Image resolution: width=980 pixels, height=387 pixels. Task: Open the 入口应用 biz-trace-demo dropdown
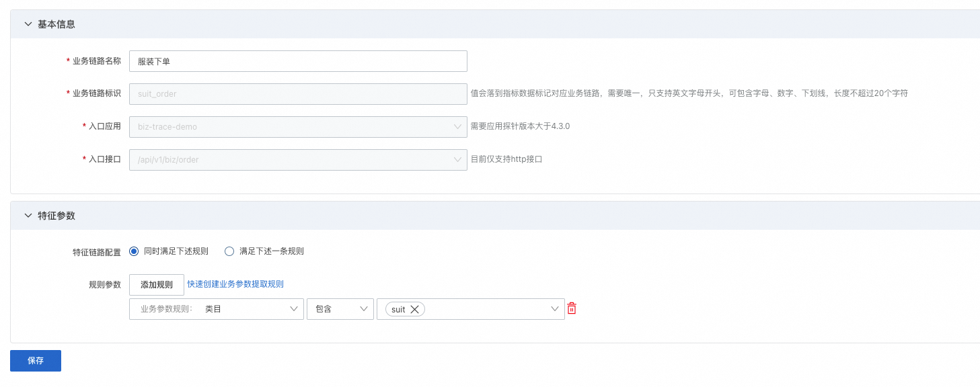coord(298,127)
